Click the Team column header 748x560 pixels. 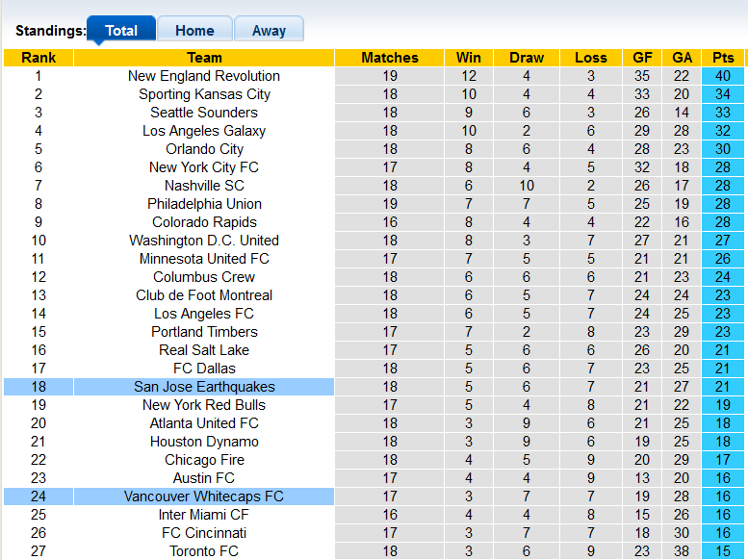[x=204, y=58]
